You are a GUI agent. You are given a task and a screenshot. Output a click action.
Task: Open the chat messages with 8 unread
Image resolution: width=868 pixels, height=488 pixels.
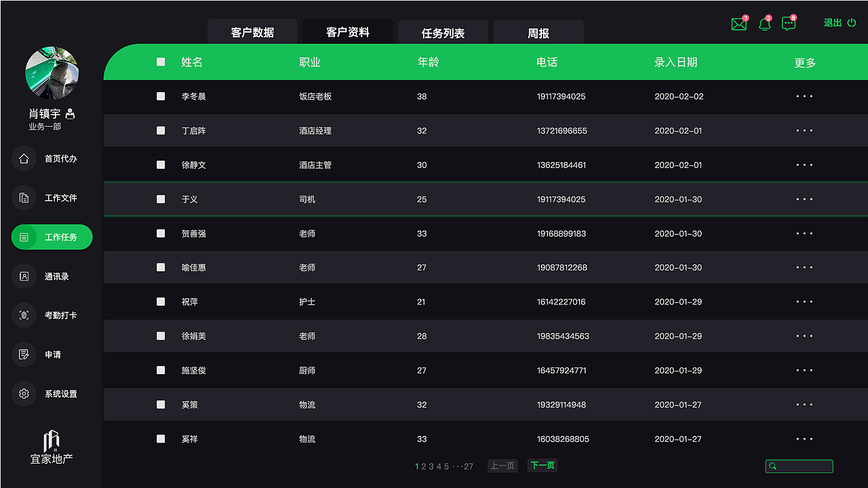click(788, 24)
